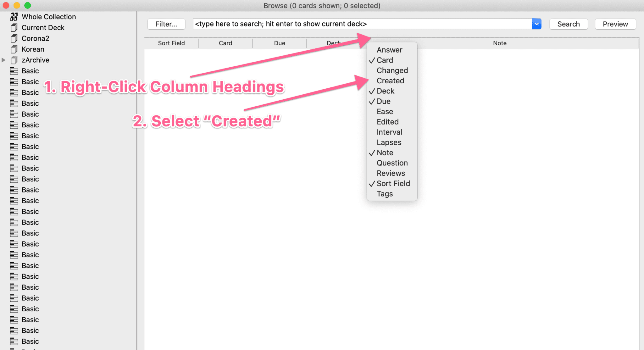The width and height of the screenshot is (644, 350).
Task: Click the last fully visible Basic note icon
Action: click(14, 342)
